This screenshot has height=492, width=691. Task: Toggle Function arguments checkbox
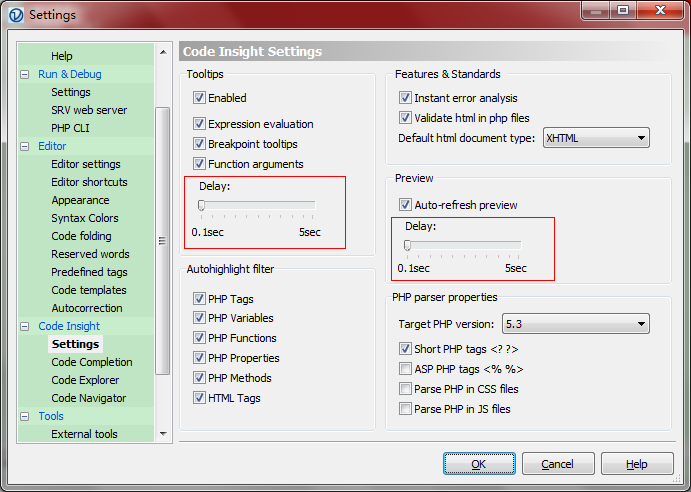(x=199, y=164)
